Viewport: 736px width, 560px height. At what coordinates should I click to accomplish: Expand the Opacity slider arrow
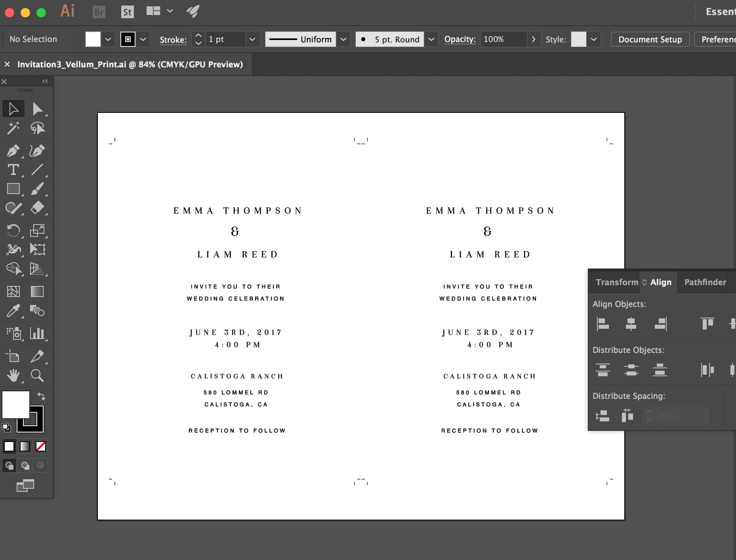(x=534, y=39)
